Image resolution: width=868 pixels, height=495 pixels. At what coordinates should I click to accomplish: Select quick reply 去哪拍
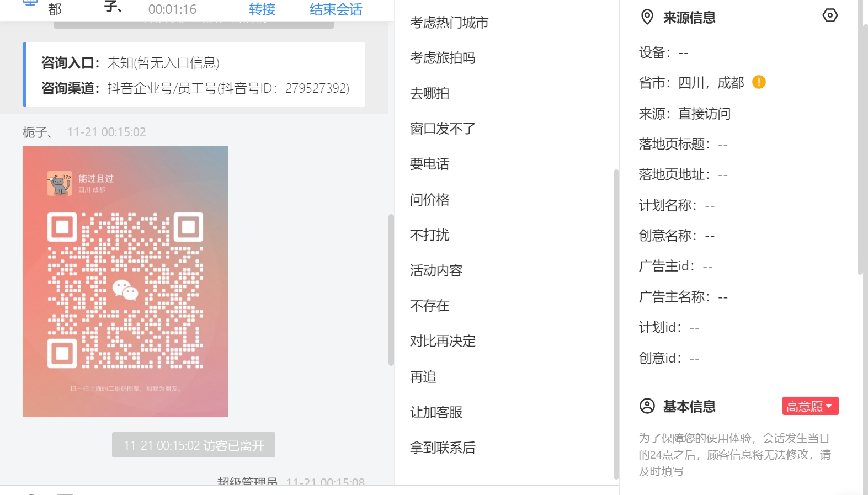click(x=429, y=93)
